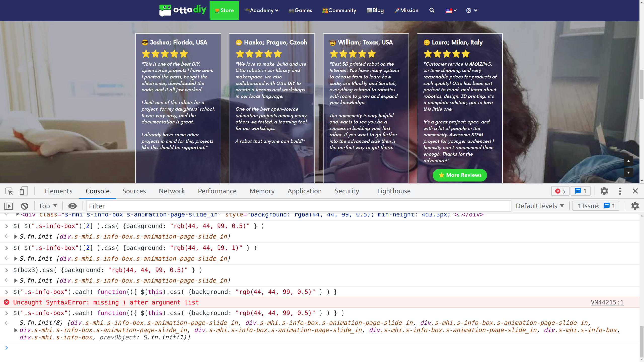The width and height of the screenshot is (644, 362).
Task: Click the Instagram icon in navbar
Action: pos(469,10)
